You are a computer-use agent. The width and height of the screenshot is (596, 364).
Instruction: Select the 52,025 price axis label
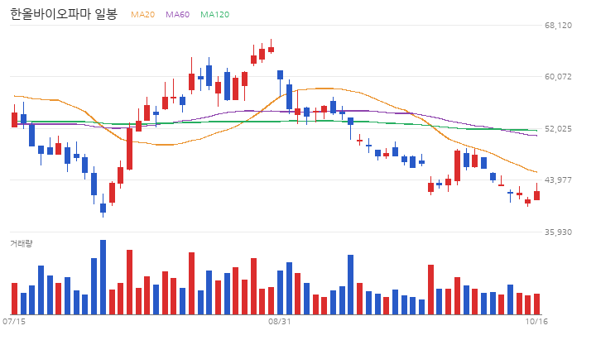pyautogui.click(x=558, y=129)
